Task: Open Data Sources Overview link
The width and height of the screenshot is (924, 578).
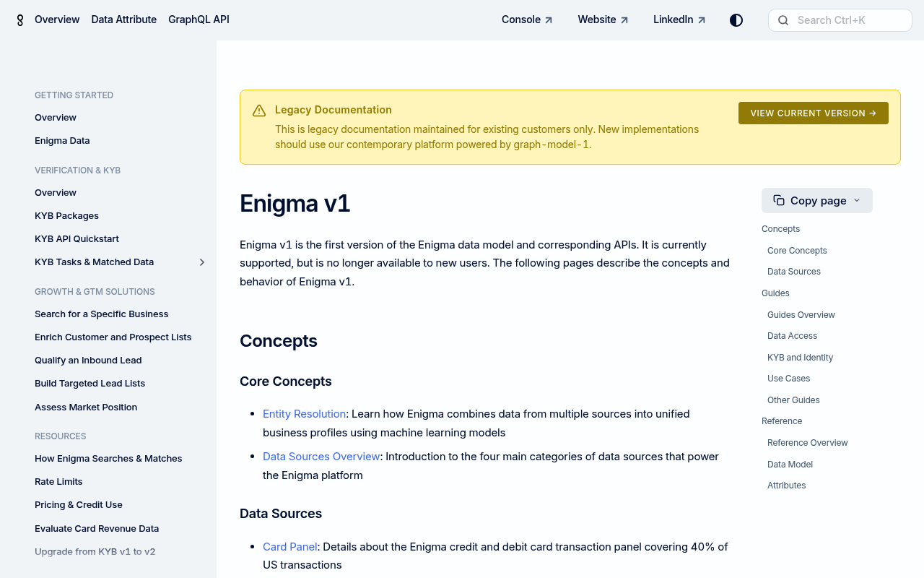Action: 321,457
